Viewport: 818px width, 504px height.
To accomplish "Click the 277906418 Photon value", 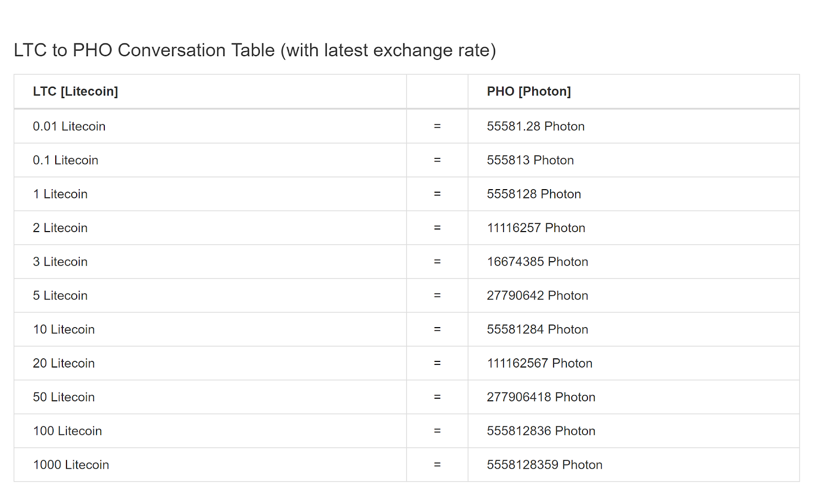I will (541, 397).
